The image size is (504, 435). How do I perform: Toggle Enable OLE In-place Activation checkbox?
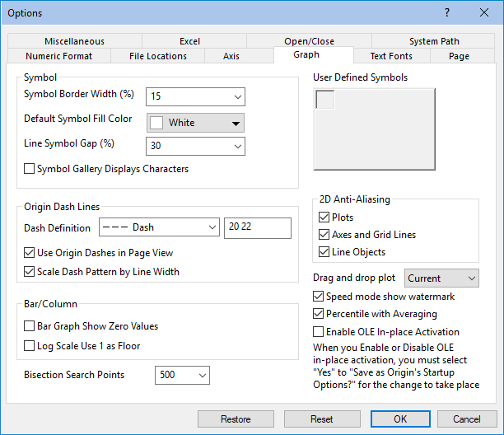320,332
